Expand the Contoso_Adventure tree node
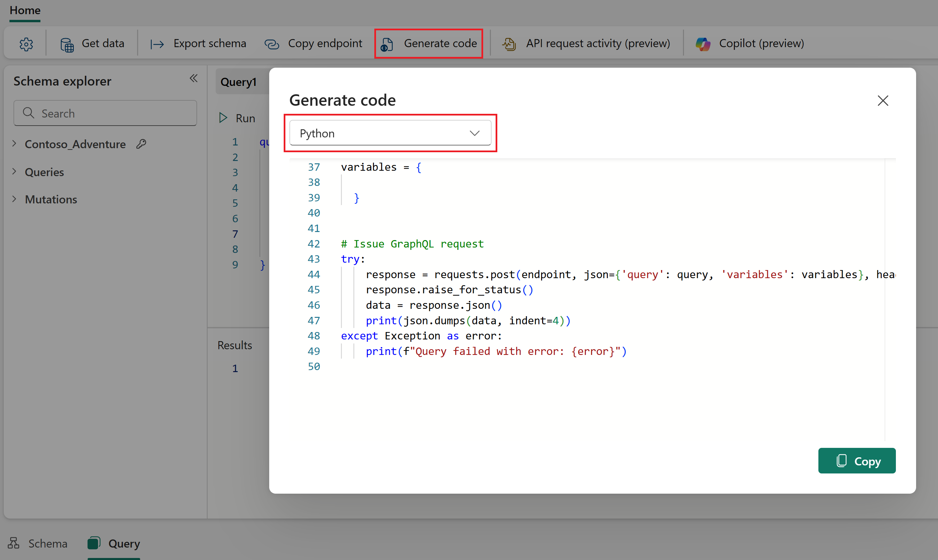This screenshot has width=938, height=560. click(14, 144)
